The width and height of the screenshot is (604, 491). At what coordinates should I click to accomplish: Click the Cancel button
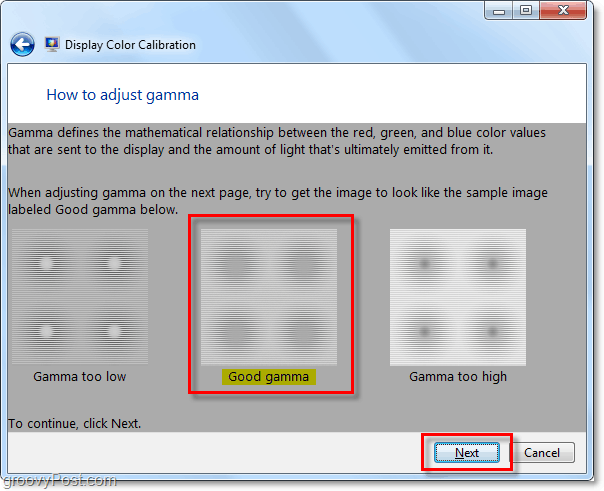[542, 452]
